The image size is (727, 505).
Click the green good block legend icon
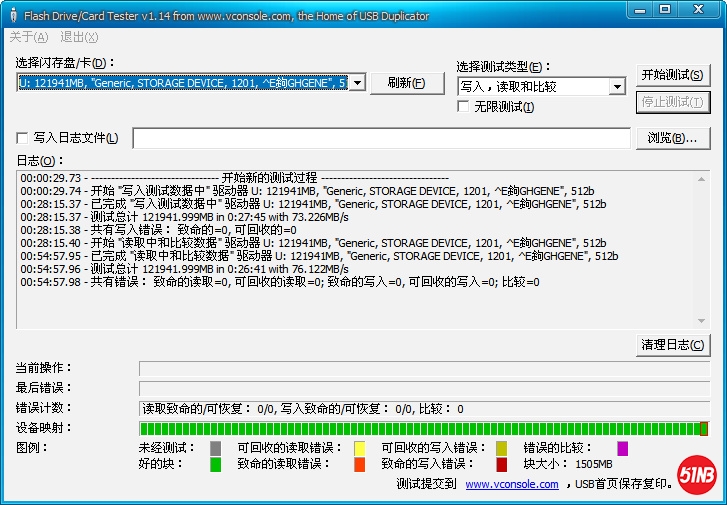[x=216, y=464]
